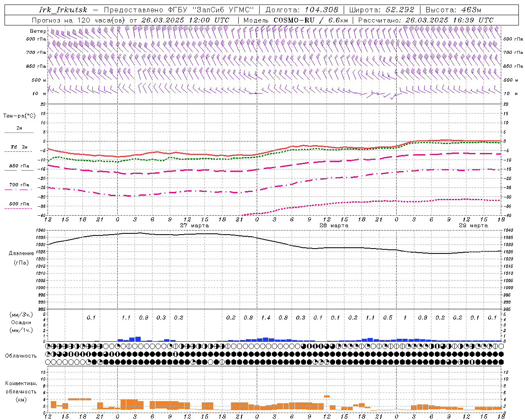Click the 0.5 precipitation value
Screen dimensions: 525x420
coord(388,318)
